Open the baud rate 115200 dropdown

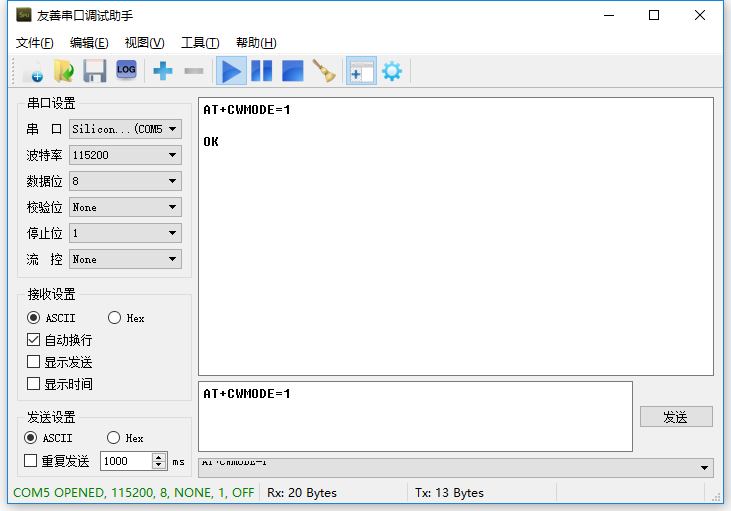point(125,155)
